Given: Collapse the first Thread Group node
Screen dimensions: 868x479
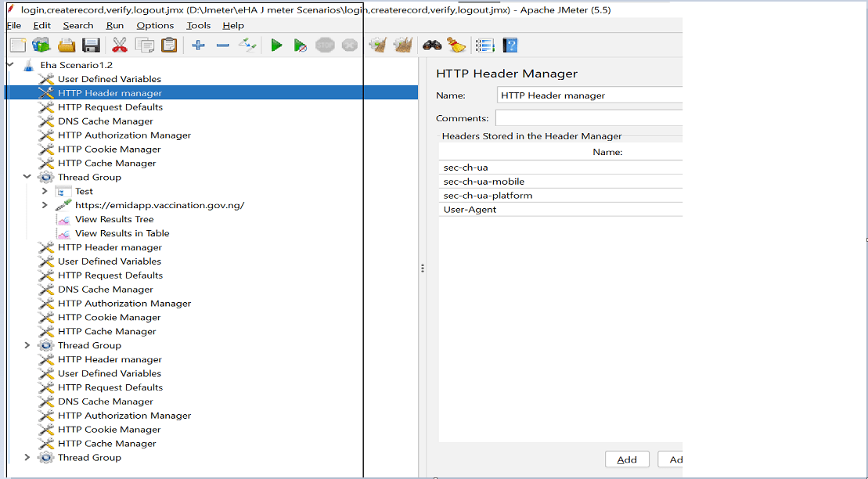Looking at the screenshot, I should tap(27, 178).
